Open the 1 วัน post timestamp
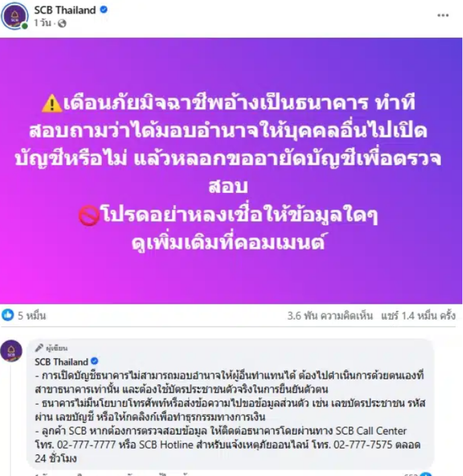This screenshot has height=476, width=463. (x=42, y=23)
